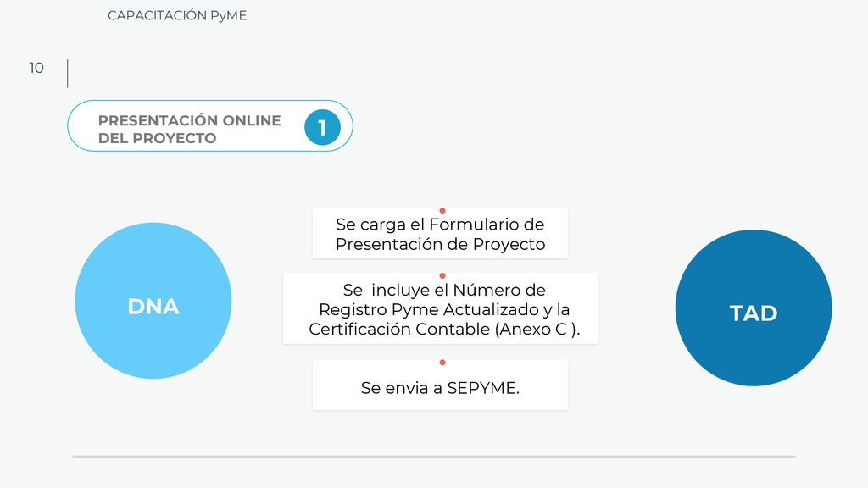The image size is (868, 488).
Task: Click the 'Se envia a SEPYME.' box
Action: pyautogui.click(x=440, y=385)
